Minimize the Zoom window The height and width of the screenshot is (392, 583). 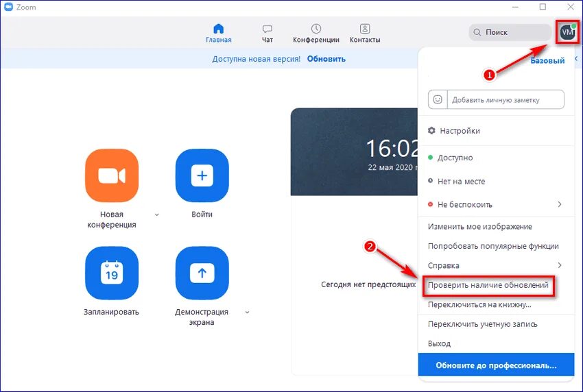click(x=515, y=7)
